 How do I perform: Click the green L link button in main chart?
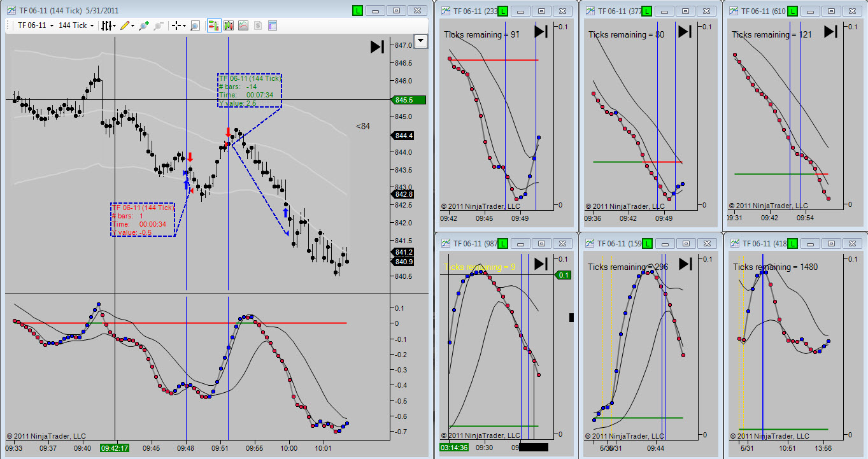tap(359, 10)
